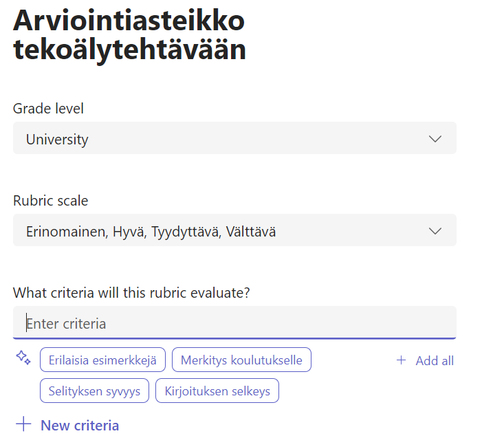Click the plus icon beside Add all
Viewport: 504px width, 438px height.
click(402, 360)
